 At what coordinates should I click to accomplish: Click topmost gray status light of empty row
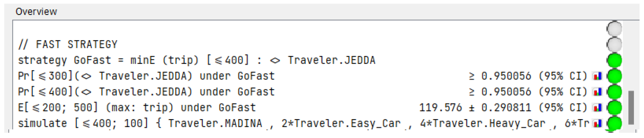(x=614, y=29)
